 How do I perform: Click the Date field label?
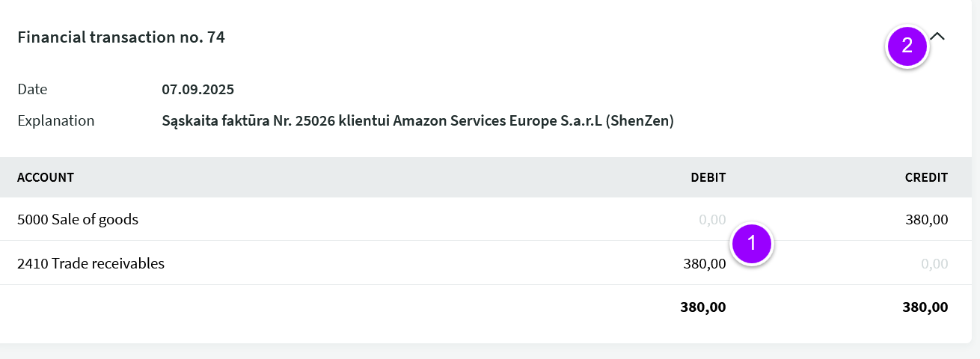(32, 90)
